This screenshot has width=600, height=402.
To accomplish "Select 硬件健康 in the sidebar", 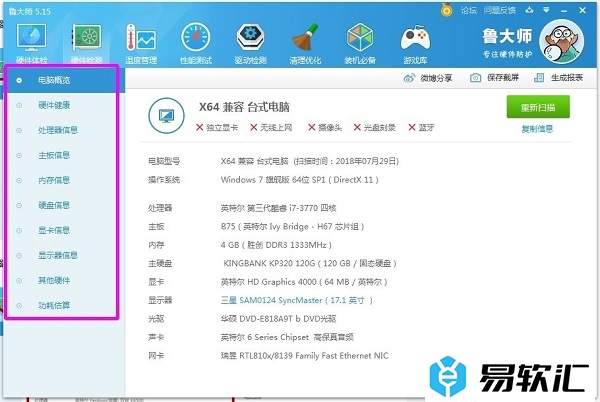I will [x=62, y=105].
